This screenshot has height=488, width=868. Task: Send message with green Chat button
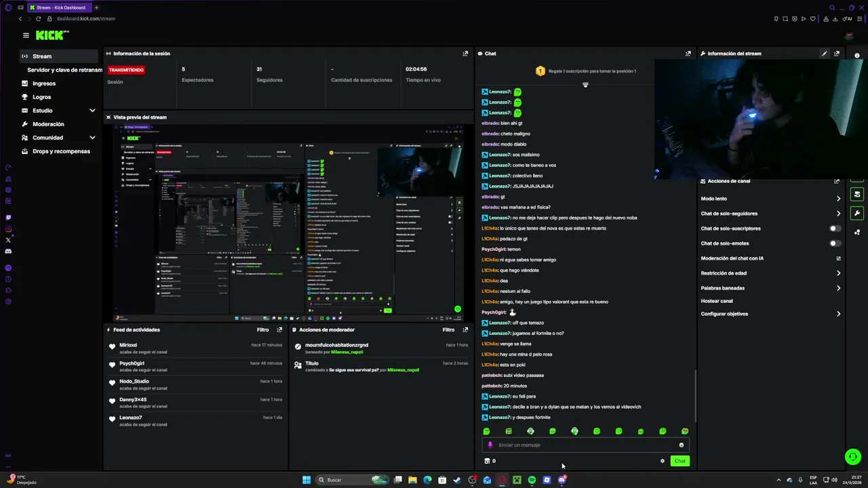coord(679,461)
